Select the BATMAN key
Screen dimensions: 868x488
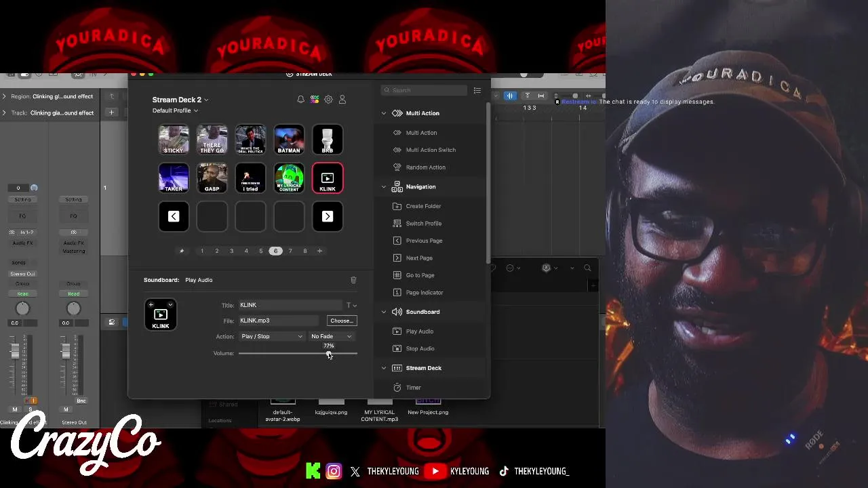click(x=289, y=140)
